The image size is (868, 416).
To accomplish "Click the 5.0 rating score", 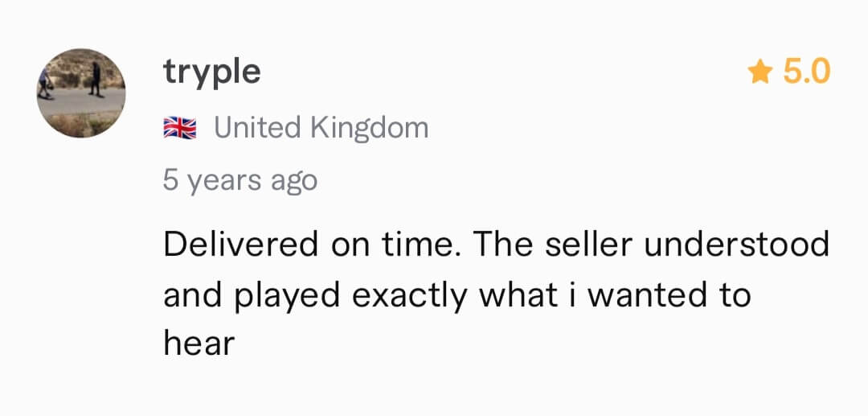I will [807, 72].
